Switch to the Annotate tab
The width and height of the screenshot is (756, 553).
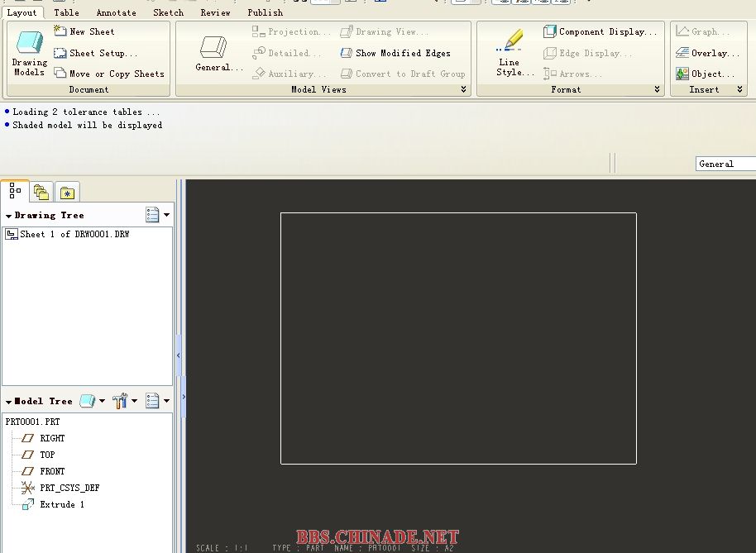pos(116,12)
